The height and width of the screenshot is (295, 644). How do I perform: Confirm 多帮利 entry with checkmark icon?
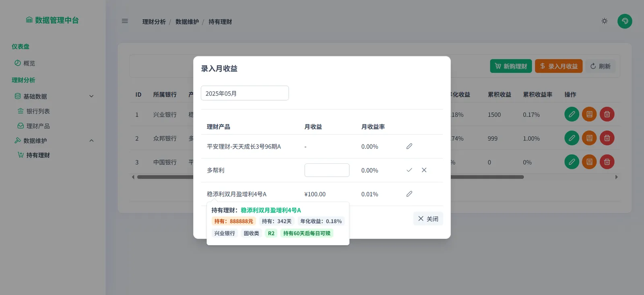pos(409,170)
